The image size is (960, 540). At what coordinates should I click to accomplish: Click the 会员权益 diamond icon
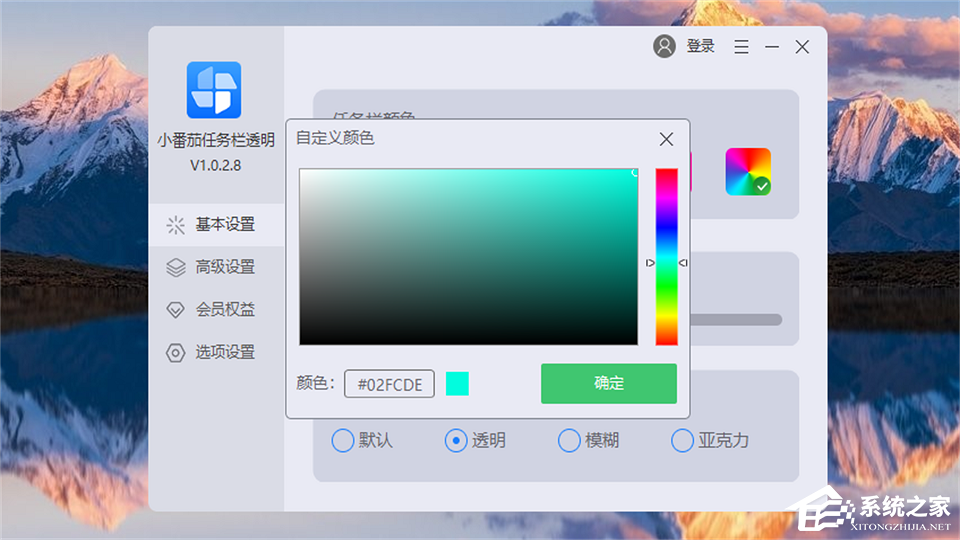(175, 310)
